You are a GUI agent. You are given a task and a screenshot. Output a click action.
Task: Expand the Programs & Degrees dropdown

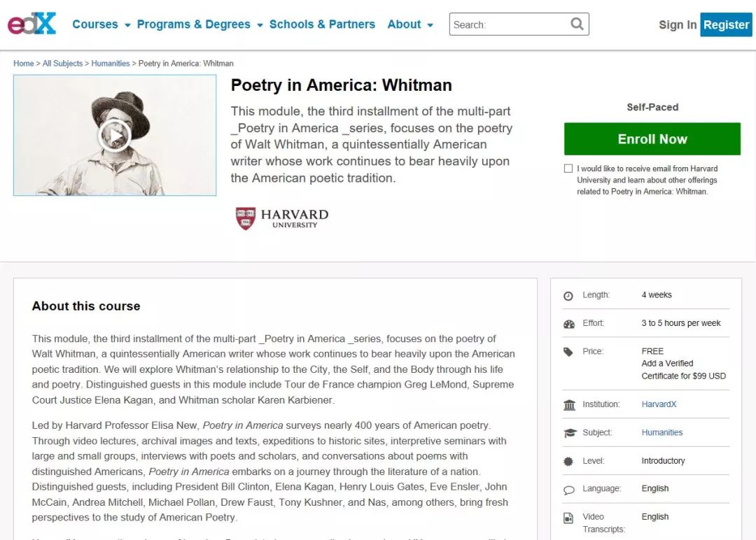(x=199, y=24)
